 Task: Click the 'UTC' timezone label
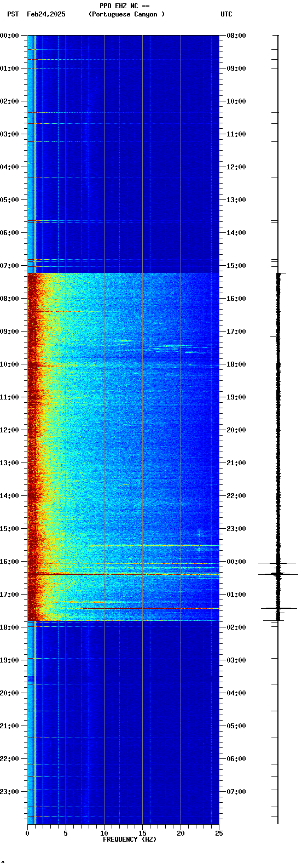pos(226,14)
